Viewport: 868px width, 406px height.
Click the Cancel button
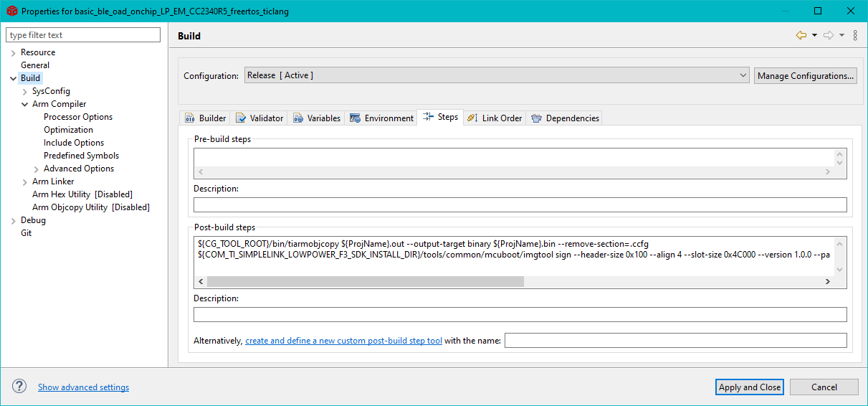click(824, 387)
